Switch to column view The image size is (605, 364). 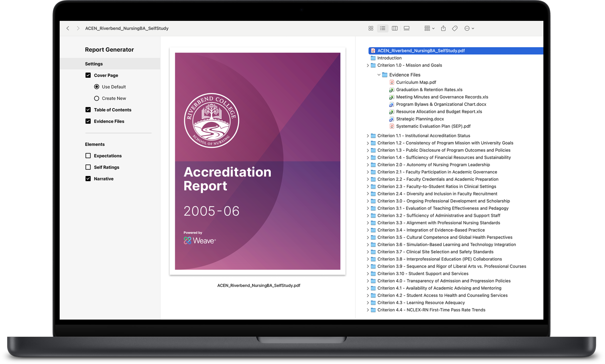395,28
